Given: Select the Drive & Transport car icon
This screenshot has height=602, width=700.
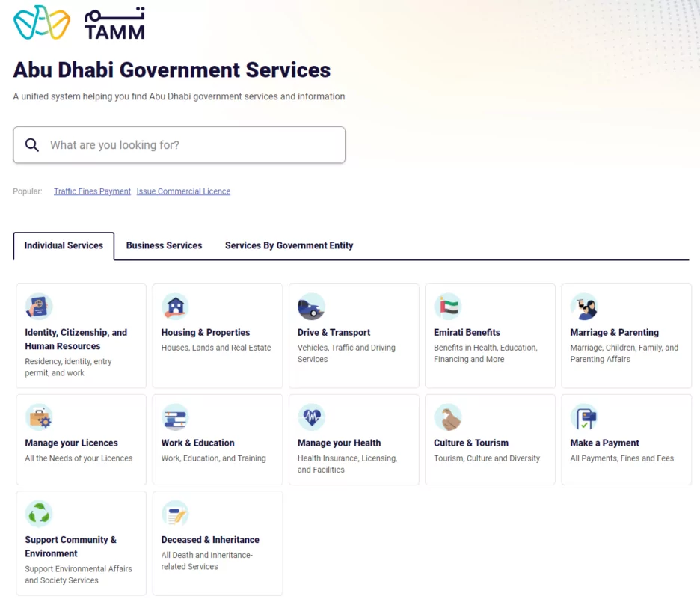Looking at the screenshot, I should (x=311, y=307).
